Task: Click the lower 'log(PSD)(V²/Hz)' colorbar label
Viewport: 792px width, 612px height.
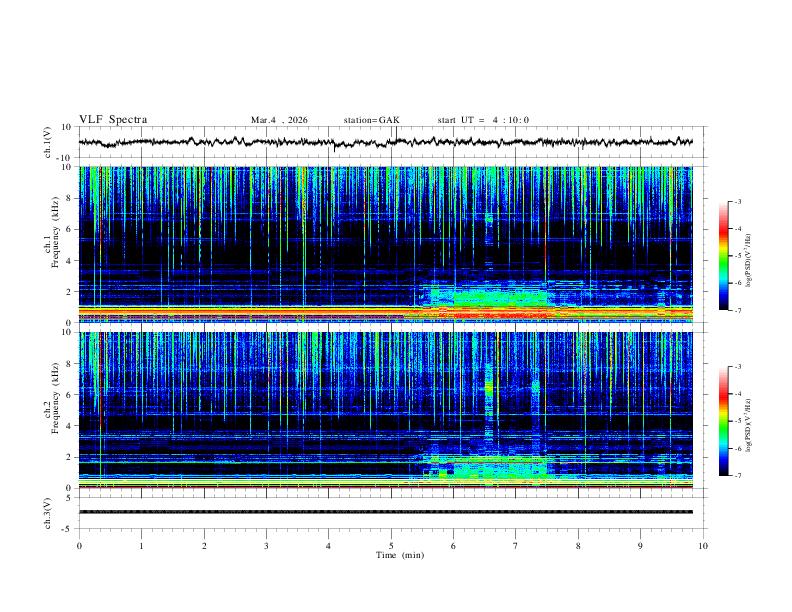Action: pos(749,426)
